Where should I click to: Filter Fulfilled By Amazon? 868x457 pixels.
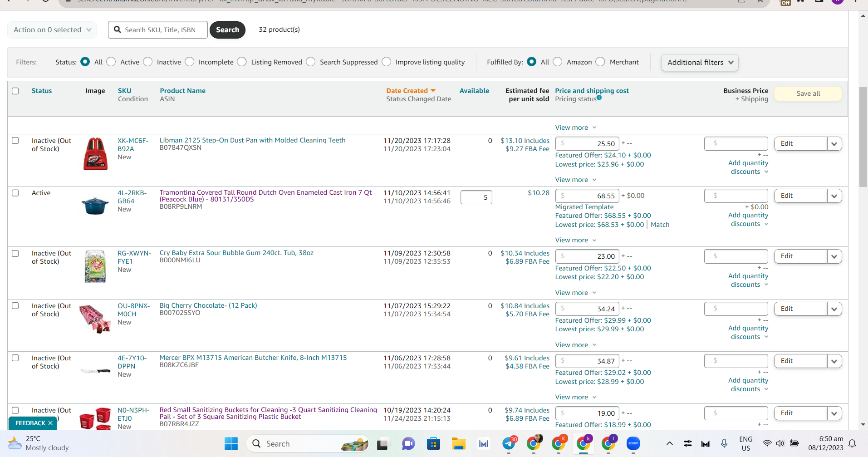(x=558, y=62)
